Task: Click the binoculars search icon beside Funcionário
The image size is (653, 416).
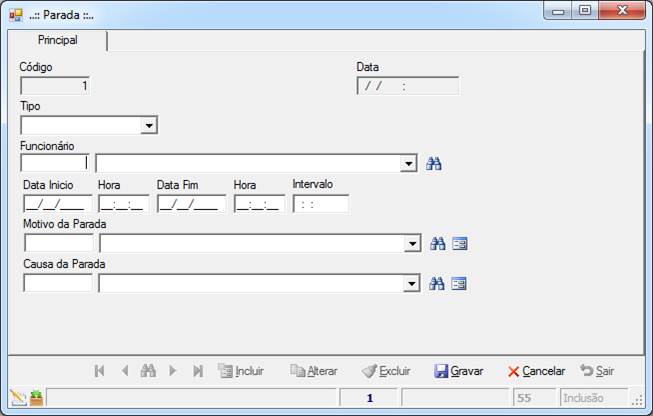Action: pos(434,164)
